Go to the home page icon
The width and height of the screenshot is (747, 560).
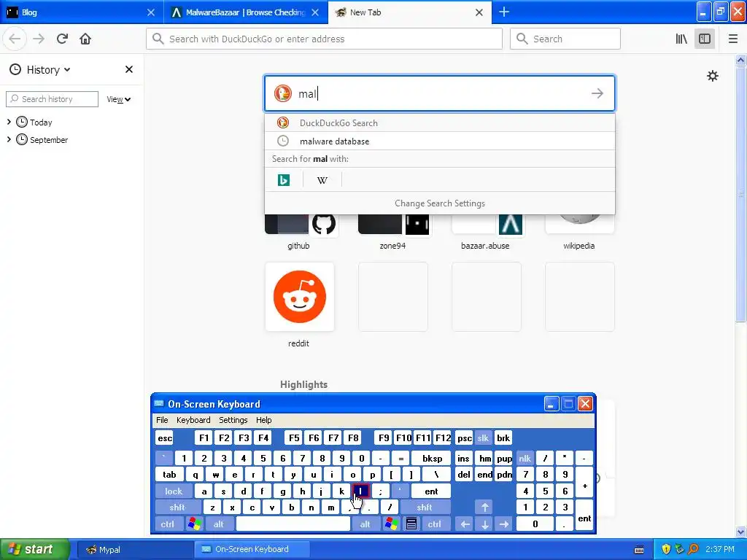(x=85, y=39)
